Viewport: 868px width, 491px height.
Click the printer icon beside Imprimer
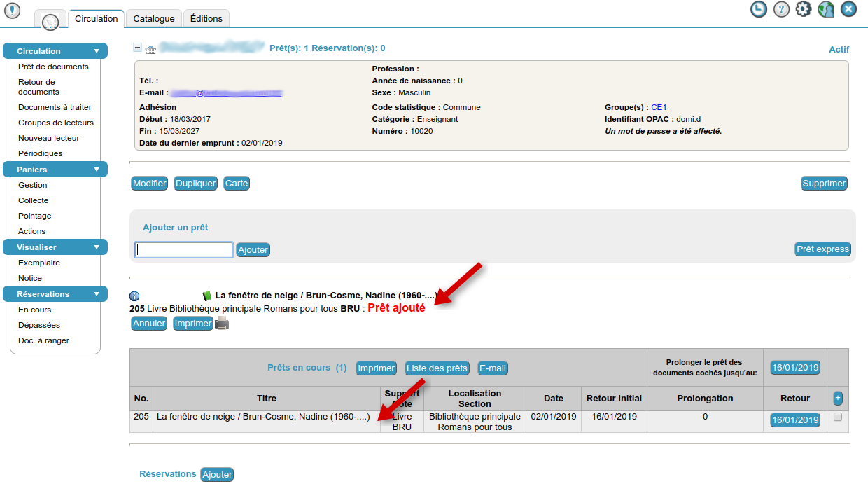coord(222,323)
